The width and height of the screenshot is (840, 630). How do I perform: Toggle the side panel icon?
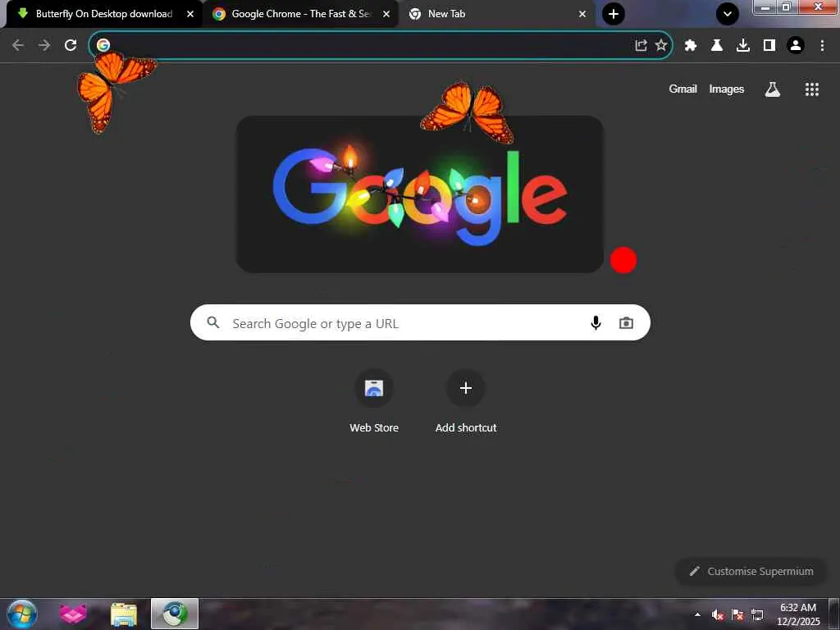pos(769,46)
